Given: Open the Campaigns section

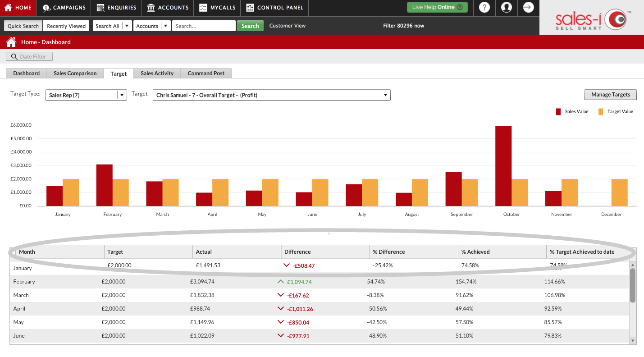Looking at the screenshot, I should [64, 8].
